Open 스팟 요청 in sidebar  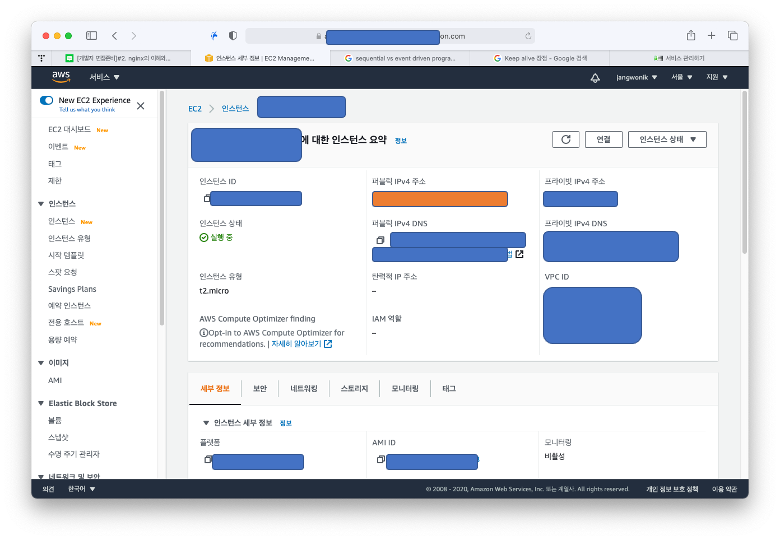click(63, 272)
